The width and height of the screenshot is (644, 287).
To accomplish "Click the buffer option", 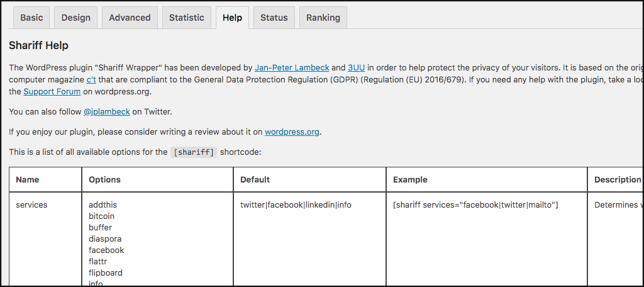I will (100, 227).
